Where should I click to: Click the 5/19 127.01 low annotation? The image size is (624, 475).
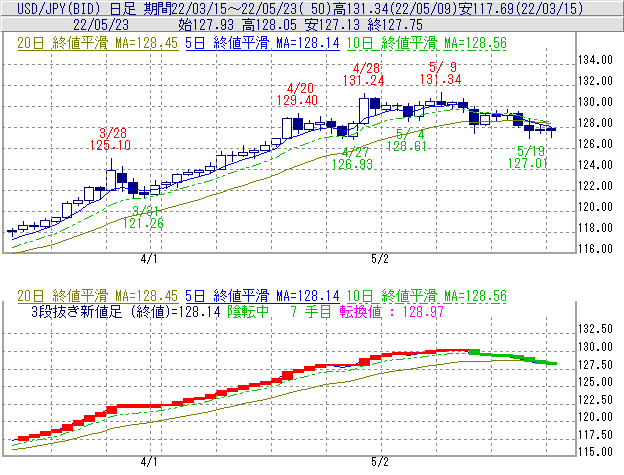pos(528,157)
